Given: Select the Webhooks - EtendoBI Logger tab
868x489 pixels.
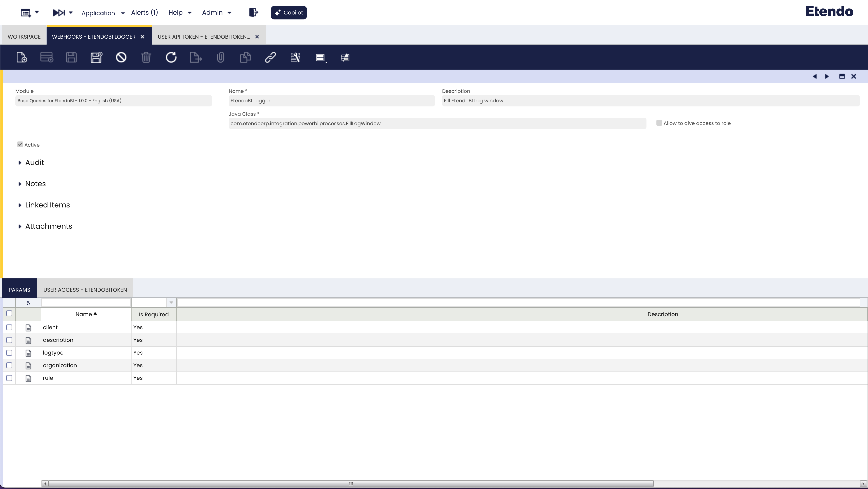Looking at the screenshot, I should click(94, 37).
